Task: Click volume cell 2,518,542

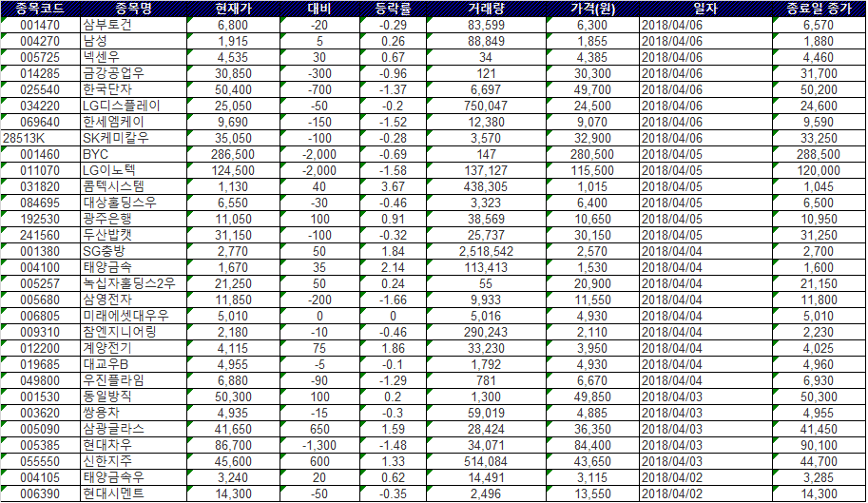Action: (486, 251)
